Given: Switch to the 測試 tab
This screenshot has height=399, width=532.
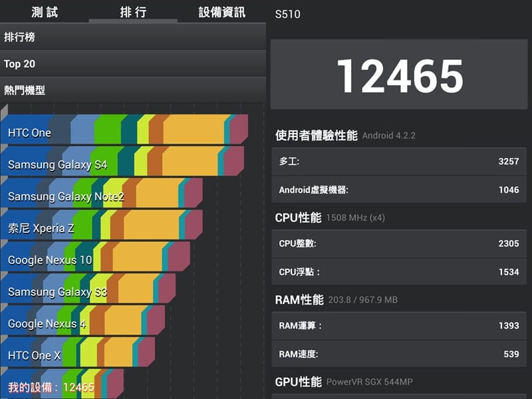Looking at the screenshot, I should [x=45, y=12].
